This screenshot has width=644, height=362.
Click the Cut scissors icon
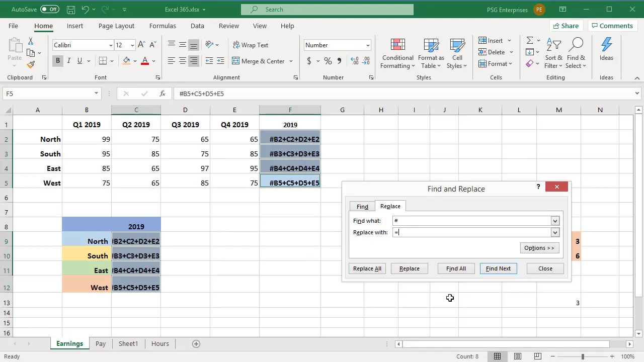31,41
